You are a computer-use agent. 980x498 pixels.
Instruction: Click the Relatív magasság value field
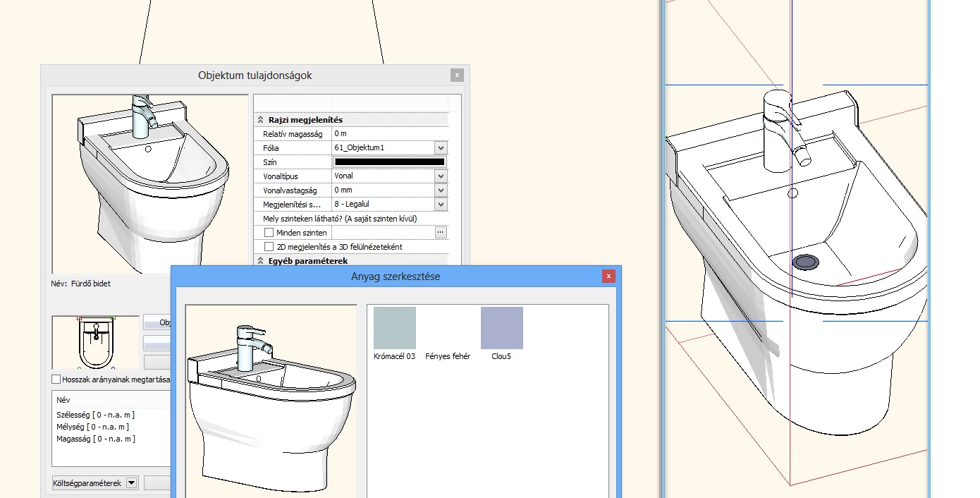pyautogui.click(x=389, y=133)
